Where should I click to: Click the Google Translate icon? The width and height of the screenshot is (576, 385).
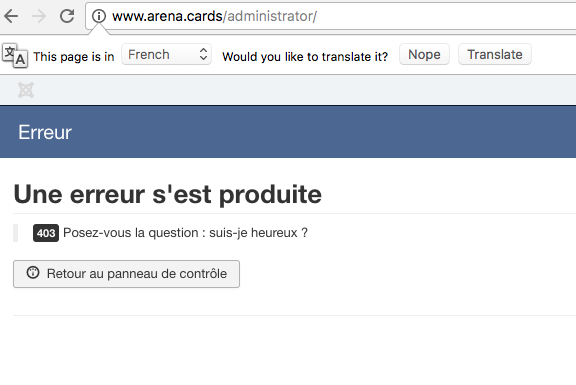[x=15, y=56]
